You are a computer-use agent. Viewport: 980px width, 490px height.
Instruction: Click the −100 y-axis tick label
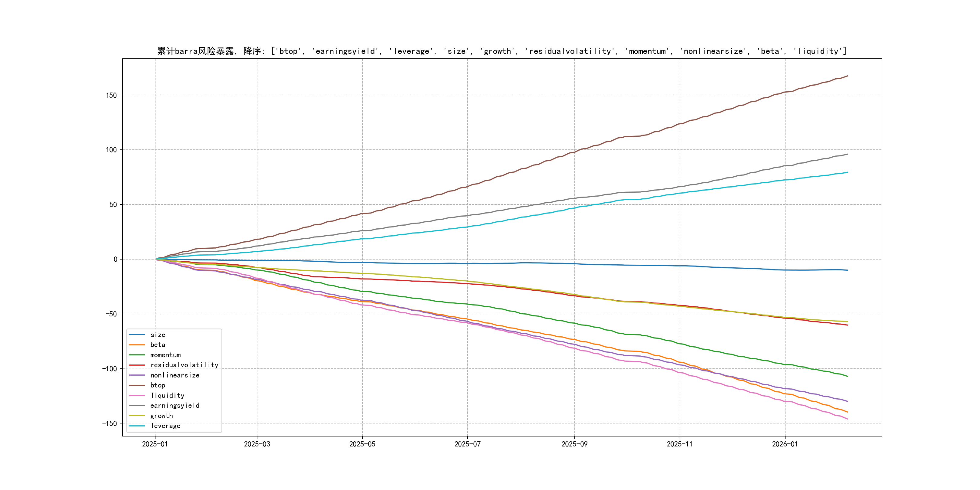point(109,369)
